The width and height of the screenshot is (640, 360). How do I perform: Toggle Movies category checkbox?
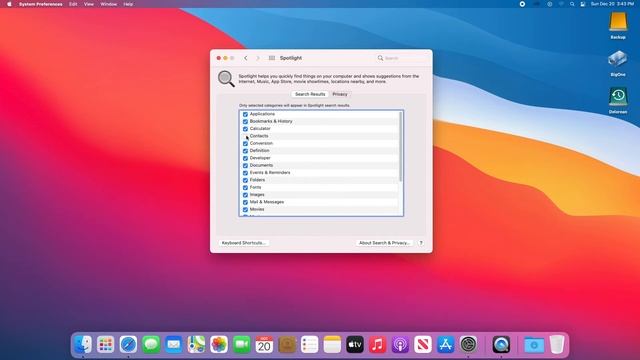click(x=245, y=210)
